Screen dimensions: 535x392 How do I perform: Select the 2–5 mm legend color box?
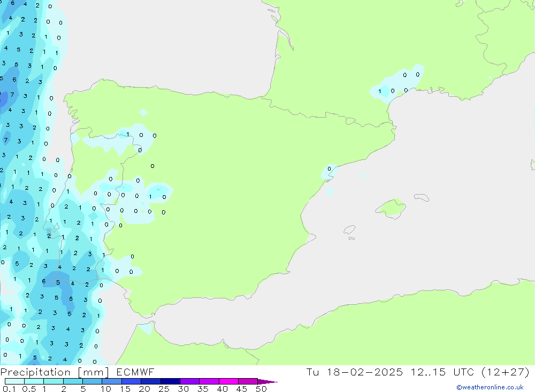(73, 381)
